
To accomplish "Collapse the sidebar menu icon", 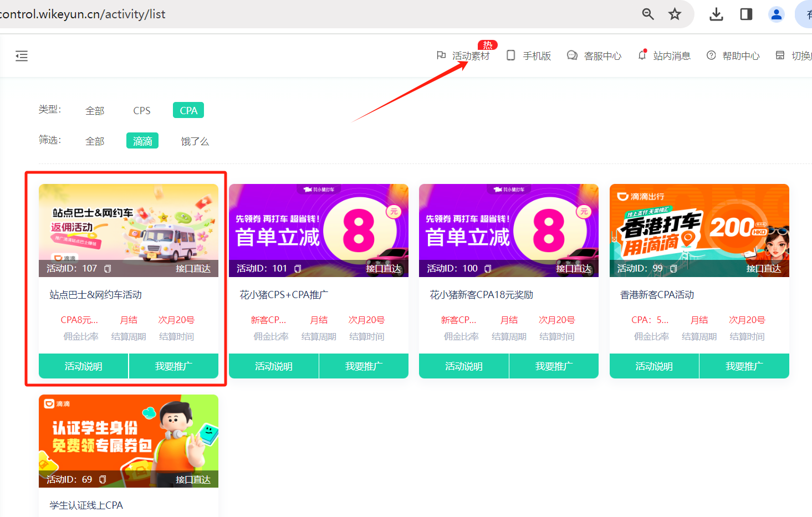I will coord(22,56).
